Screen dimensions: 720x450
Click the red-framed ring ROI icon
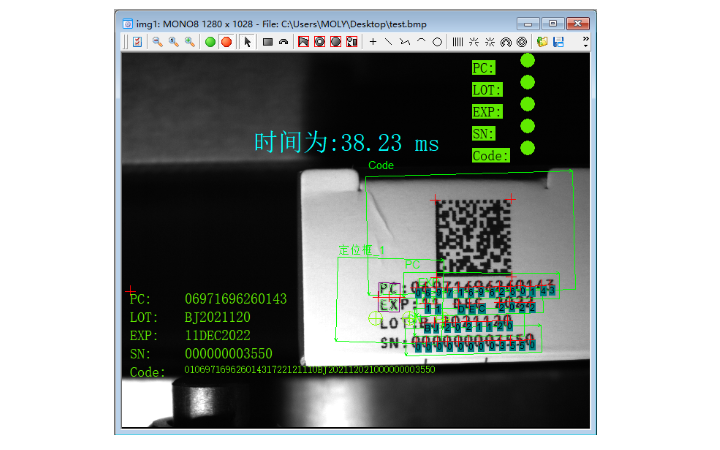[320, 42]
